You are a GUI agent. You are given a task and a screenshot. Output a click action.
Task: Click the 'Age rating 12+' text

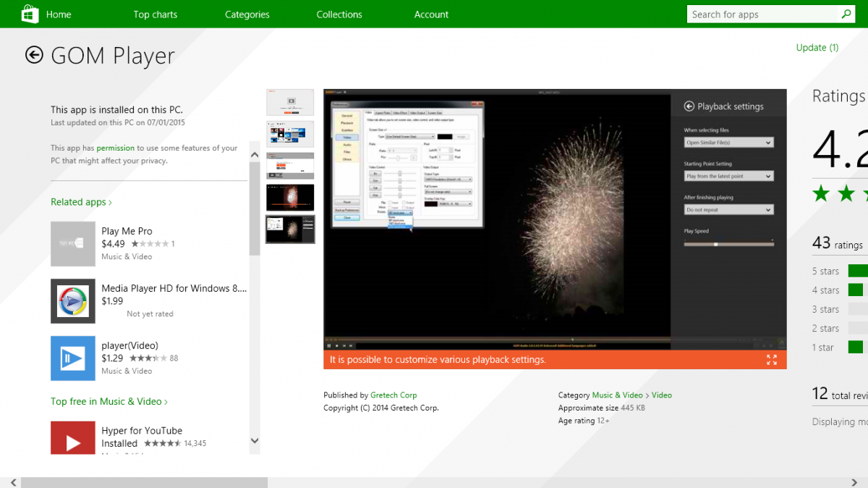(584, 421)
